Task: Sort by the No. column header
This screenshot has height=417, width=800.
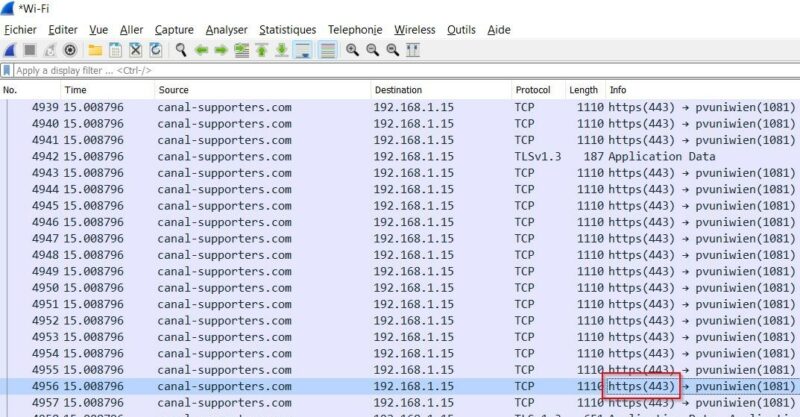Action: (x=31, y=90)
